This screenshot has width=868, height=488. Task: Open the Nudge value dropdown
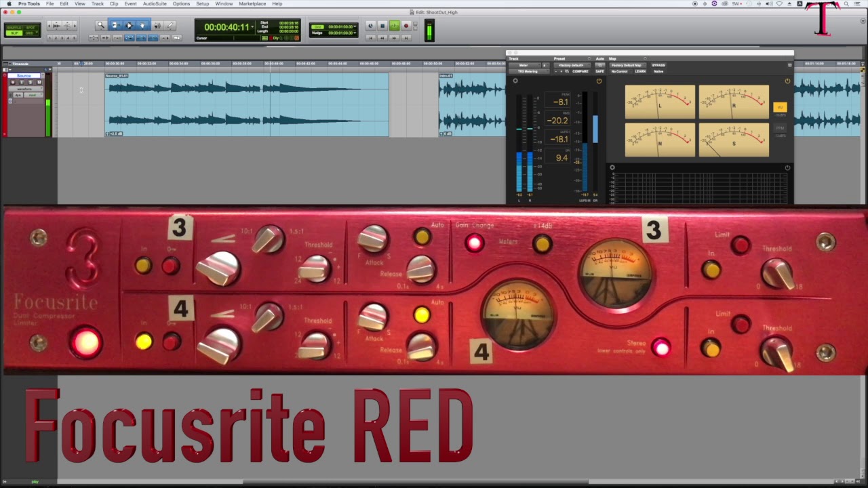[355, 32]
